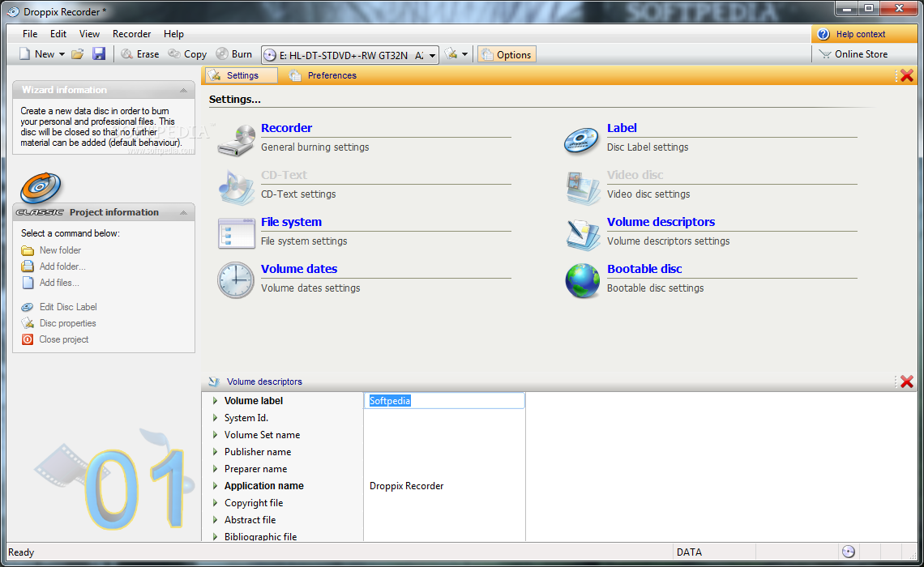Expand the Volume label property row
Viewport: 924px width, 567px height.
(x=215, y=401)
